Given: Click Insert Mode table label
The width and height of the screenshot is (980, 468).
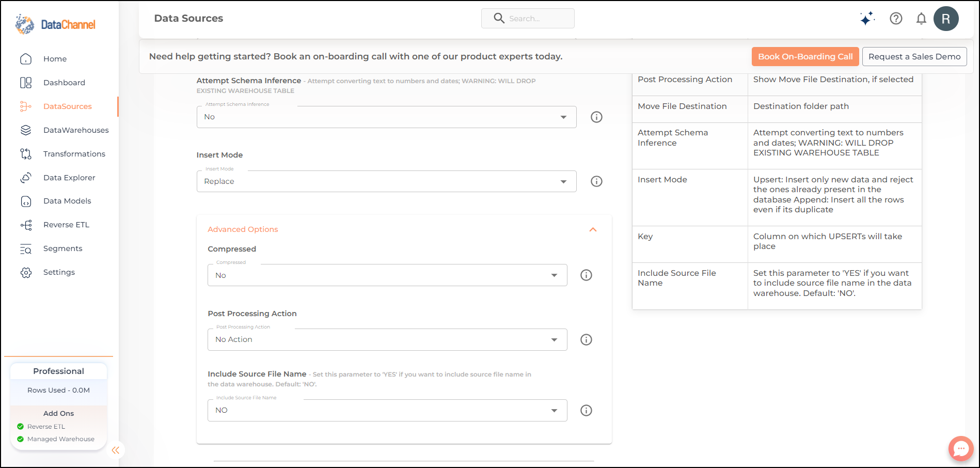Looking at the screenshot, I should (662, 180).
